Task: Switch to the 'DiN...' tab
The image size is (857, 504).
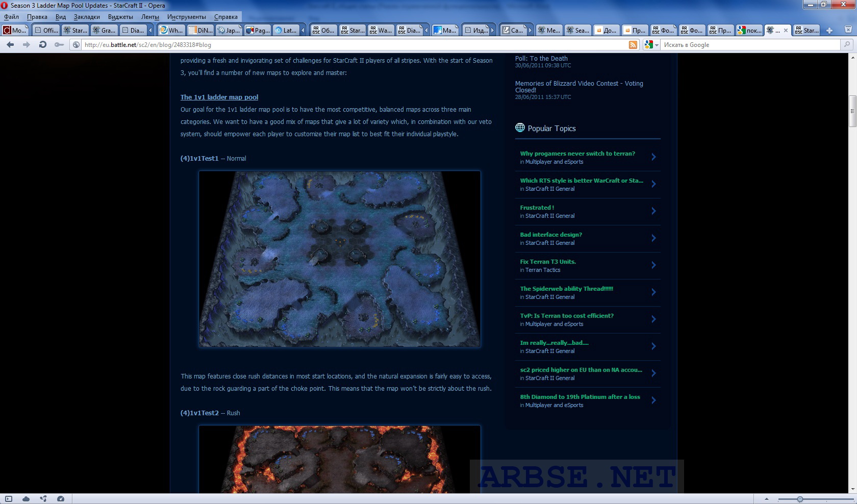Action: click(200, 31)
